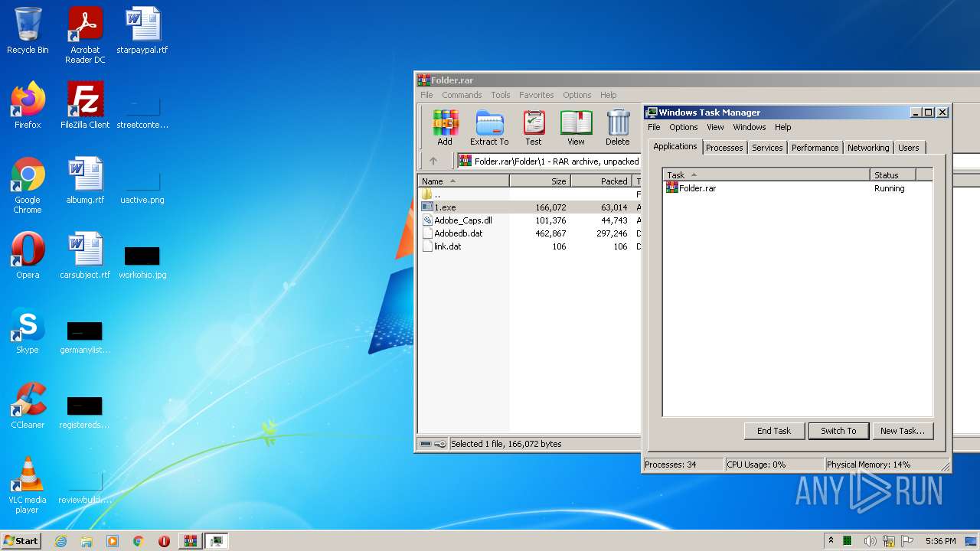The width and height of the screenshot is (980, 551).
Task: Open Task Manager Options menu
Action: tap(684, 127)
